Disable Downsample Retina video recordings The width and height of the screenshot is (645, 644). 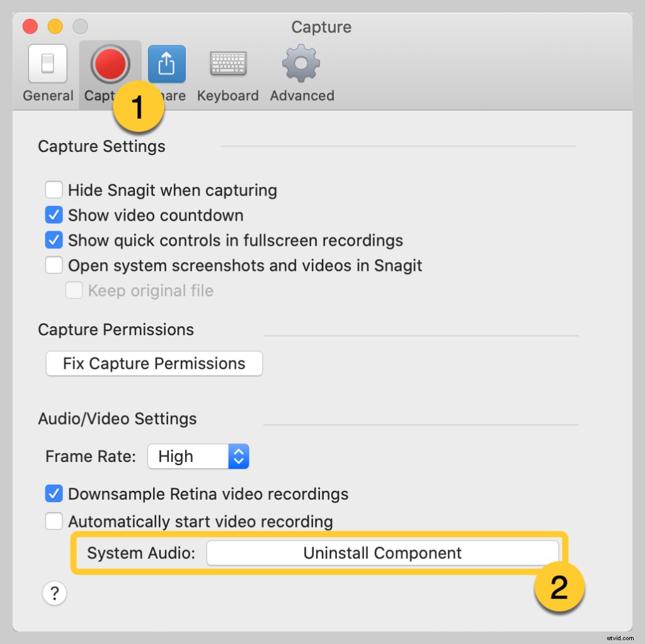point(54,494)
